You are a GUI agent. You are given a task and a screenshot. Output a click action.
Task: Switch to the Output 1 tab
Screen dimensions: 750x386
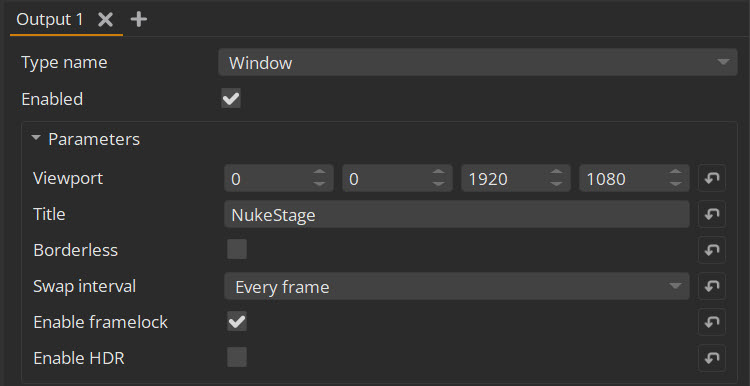[50, 20]
